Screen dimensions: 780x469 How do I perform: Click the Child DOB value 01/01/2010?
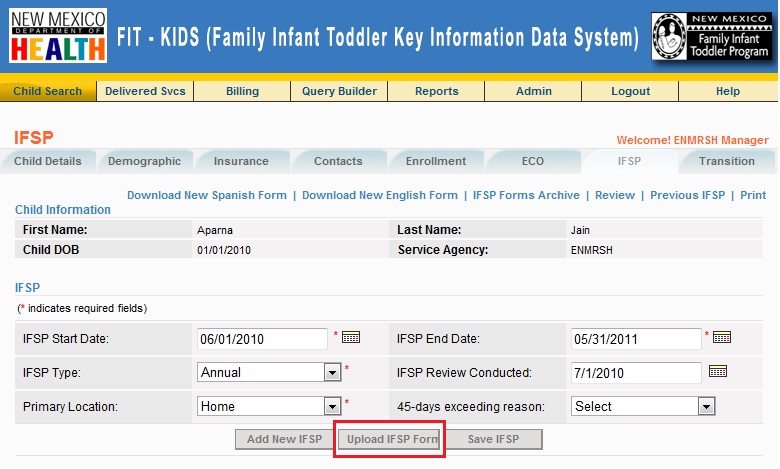(x=224, y=250)
